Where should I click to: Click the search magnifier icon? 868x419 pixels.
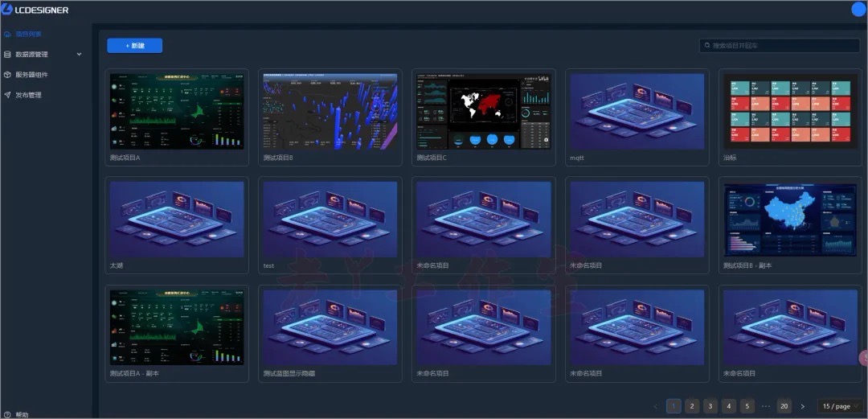(707, 46)
